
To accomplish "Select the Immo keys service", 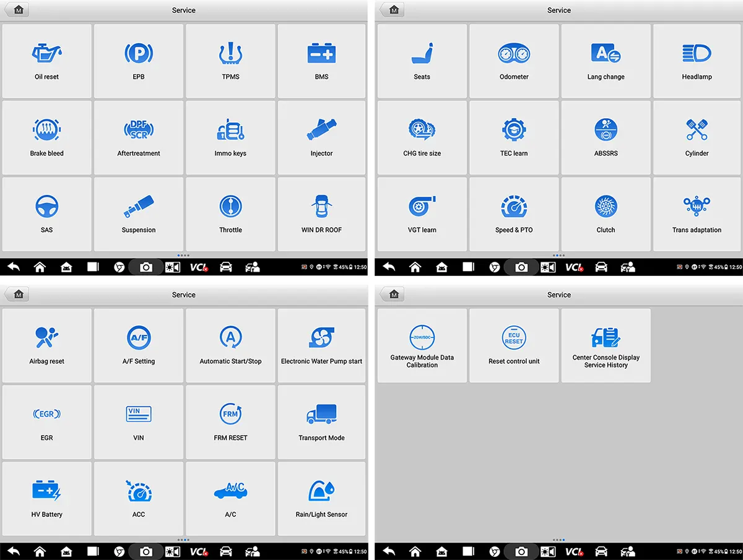I will pyautogui.click(x=230, y=137).
